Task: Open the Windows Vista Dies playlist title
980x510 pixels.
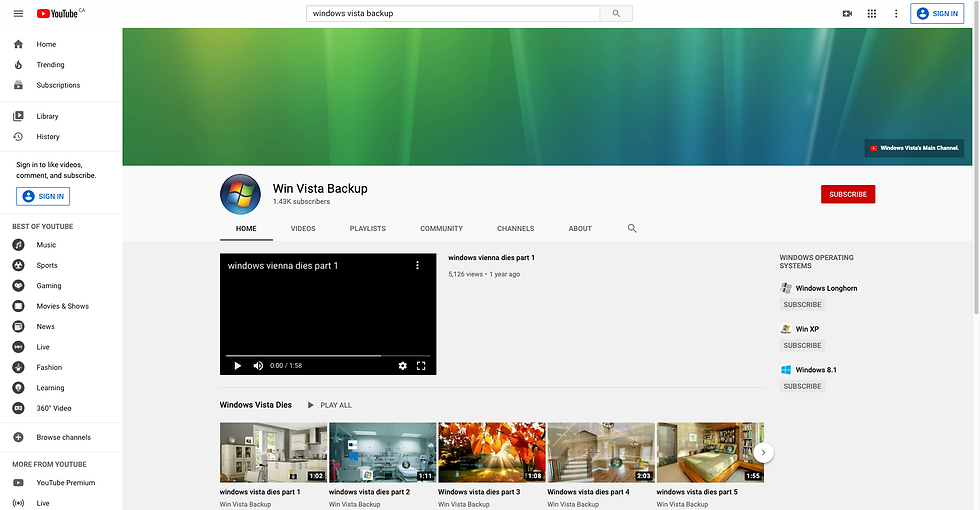Action: (256, 405)
